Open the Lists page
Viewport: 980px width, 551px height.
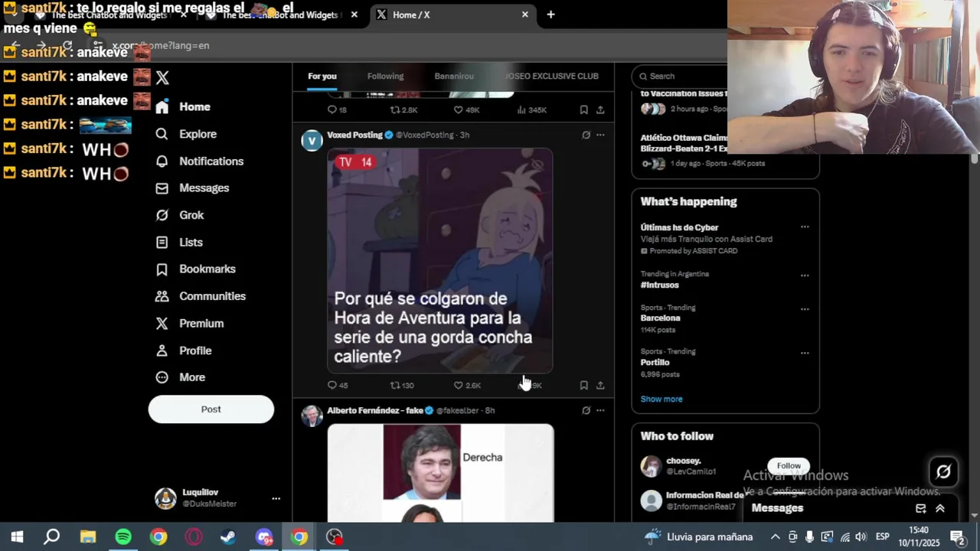coord(179,243)
